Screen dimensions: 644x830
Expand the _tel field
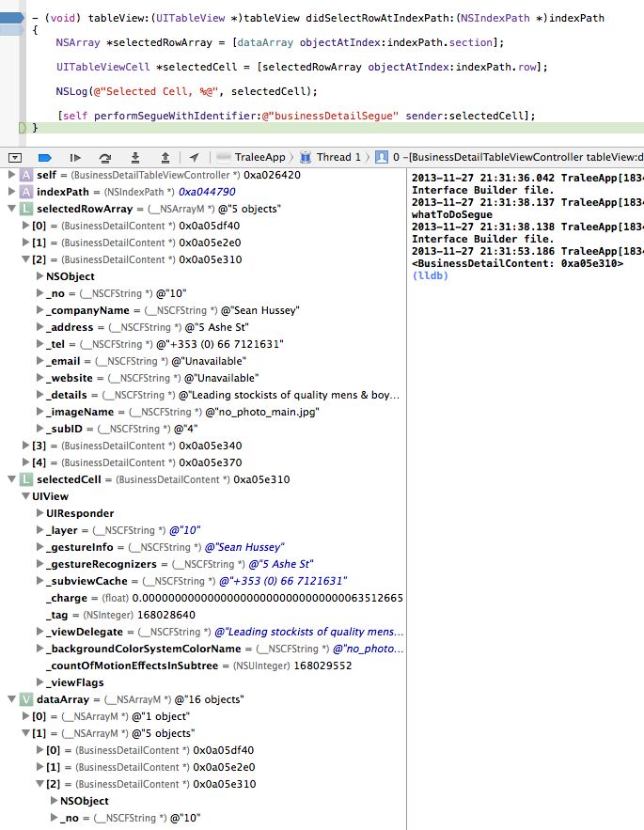click(39, 344)
